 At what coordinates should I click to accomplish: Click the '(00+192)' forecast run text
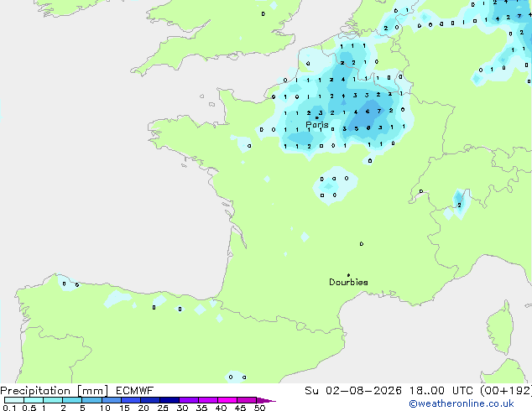click(506, 391)
